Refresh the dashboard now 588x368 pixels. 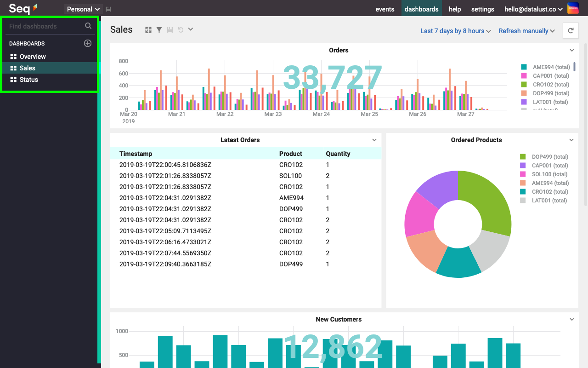click(571, 31)
